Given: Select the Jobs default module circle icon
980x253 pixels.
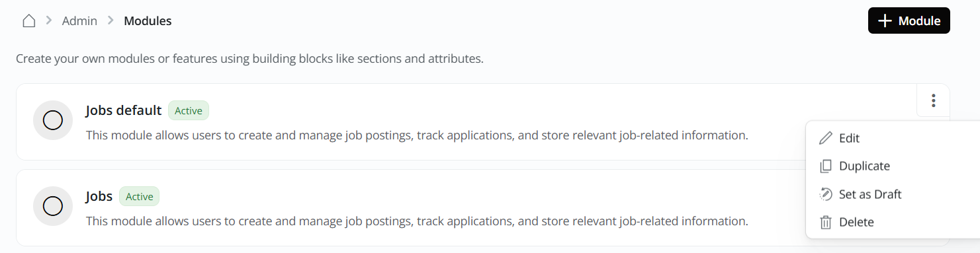Looking at the screenshot, I should (x=52, y=120).
